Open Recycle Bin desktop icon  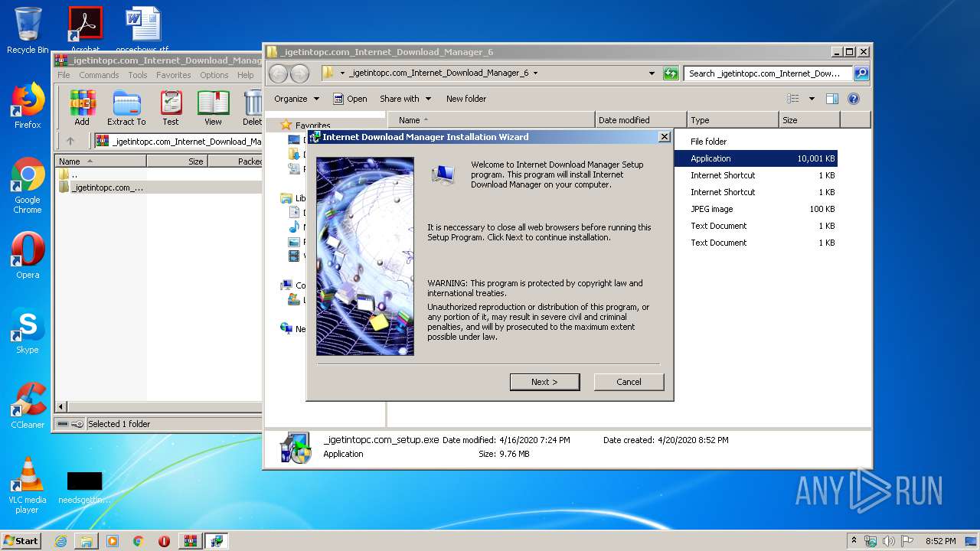(28, 31)
